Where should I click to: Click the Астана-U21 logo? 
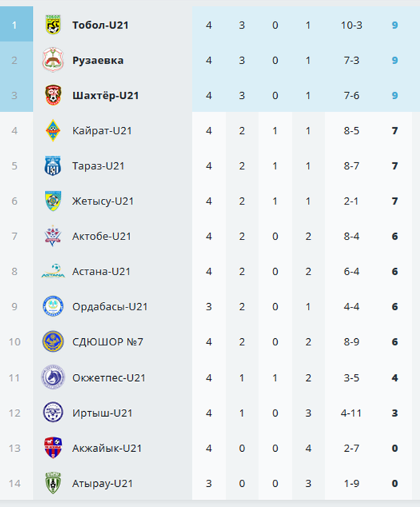(x=53, y=271)
